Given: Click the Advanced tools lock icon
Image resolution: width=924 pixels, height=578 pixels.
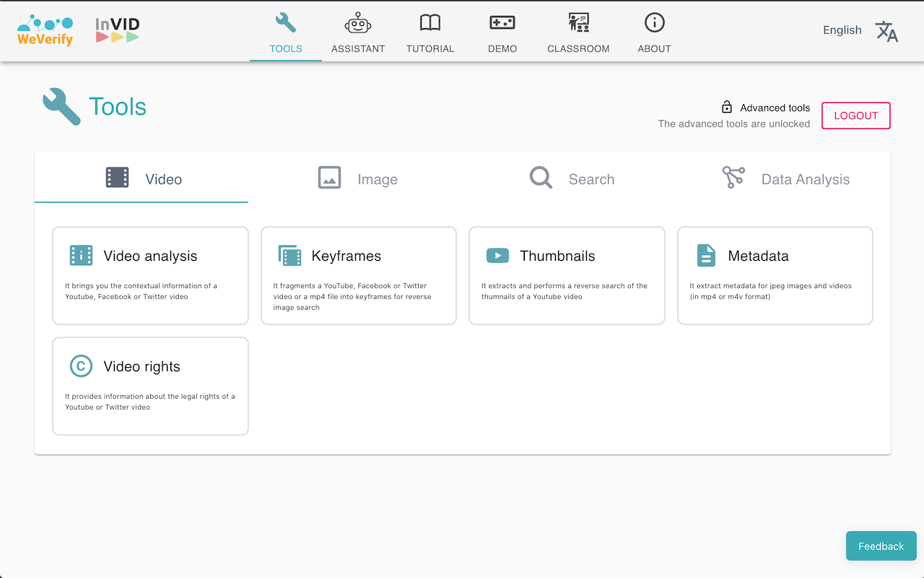Looking at the screenshot, I should click(x=726, y=106).
